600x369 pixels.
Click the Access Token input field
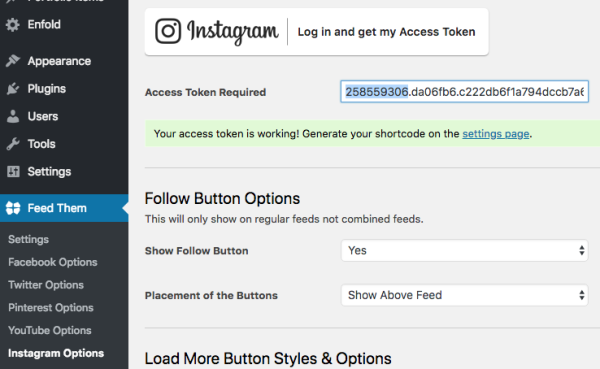pos(464,91)
